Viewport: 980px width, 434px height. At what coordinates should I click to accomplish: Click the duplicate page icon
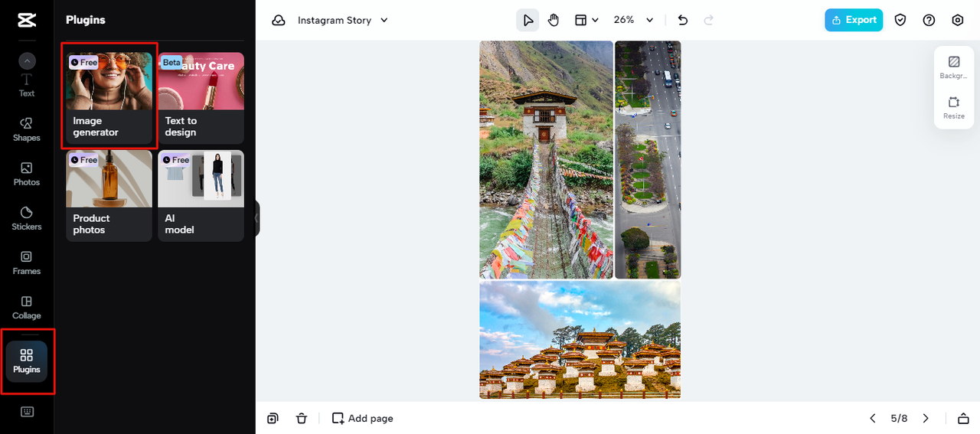(x=273, y=418)
